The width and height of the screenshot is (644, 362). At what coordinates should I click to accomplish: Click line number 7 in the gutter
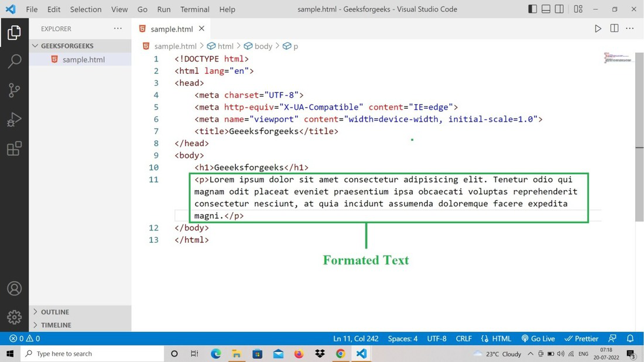(x=156, y=132)
